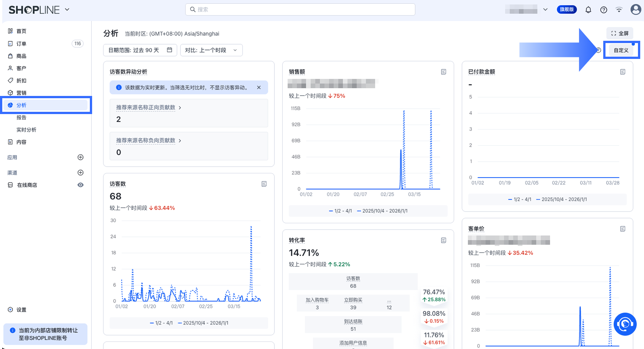Dismiss the realtime data info banner

(x=259, y=88)
